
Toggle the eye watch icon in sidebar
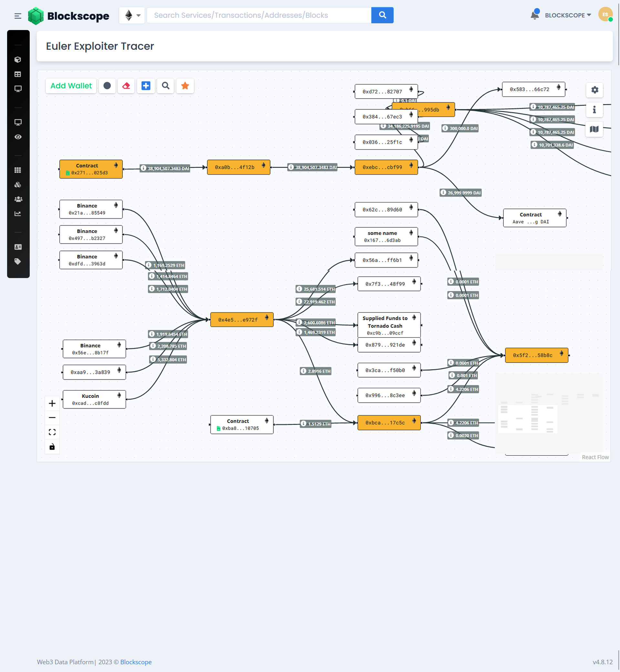tap(18, 137)
